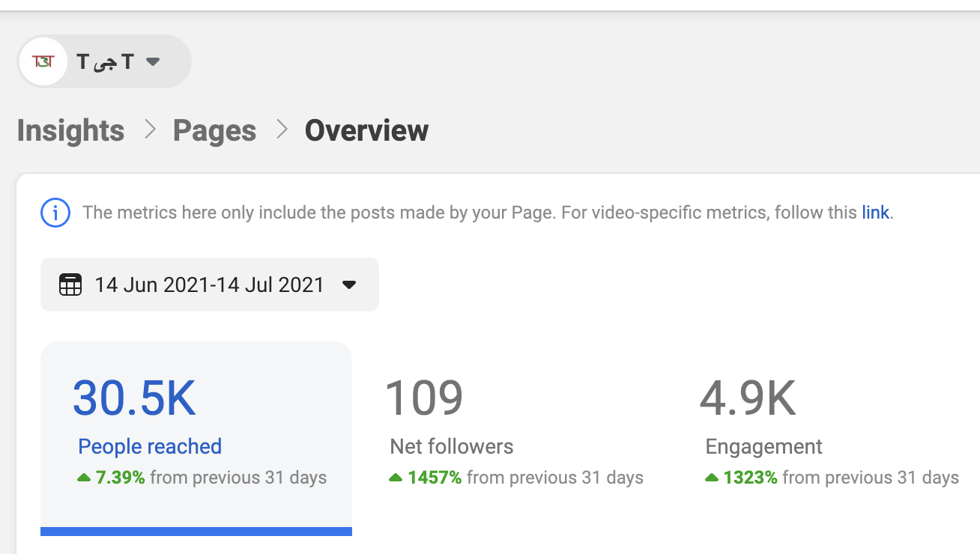Follow the video-specific metrics link
This screenshot has width=980, height=554.
[875, 213]
